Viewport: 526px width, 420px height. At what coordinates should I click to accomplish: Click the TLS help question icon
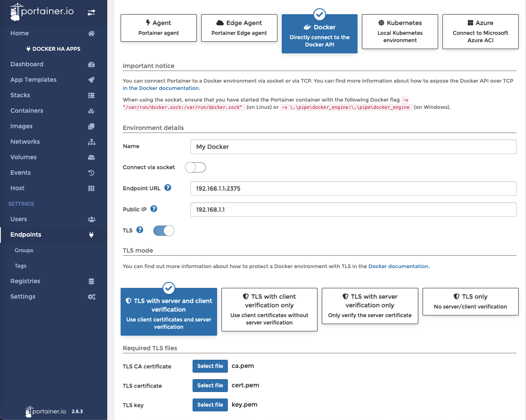coord(140,230)
